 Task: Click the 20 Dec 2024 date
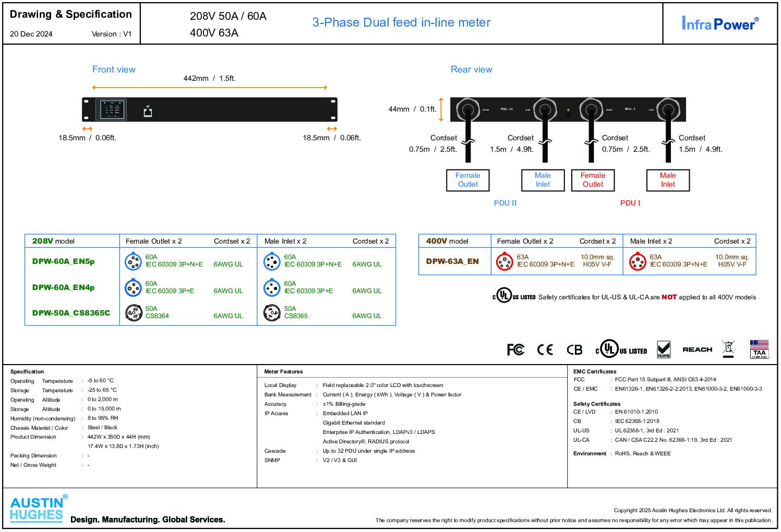(x=31, y=34)
